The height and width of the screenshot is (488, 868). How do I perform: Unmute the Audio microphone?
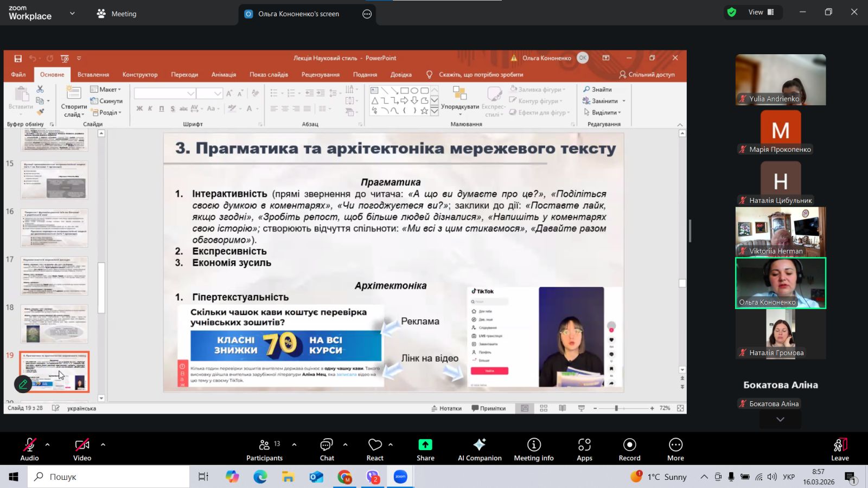(x=29, y=445)
